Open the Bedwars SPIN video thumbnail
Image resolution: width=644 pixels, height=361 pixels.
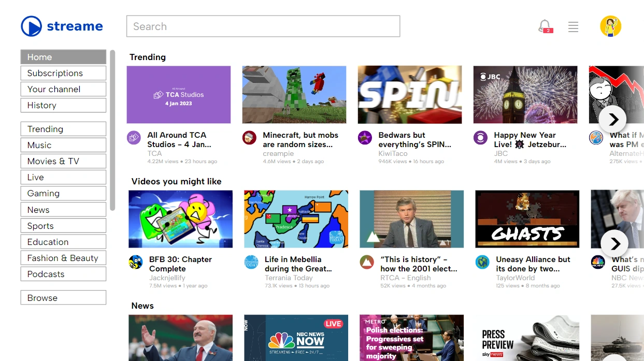point(410,95)
